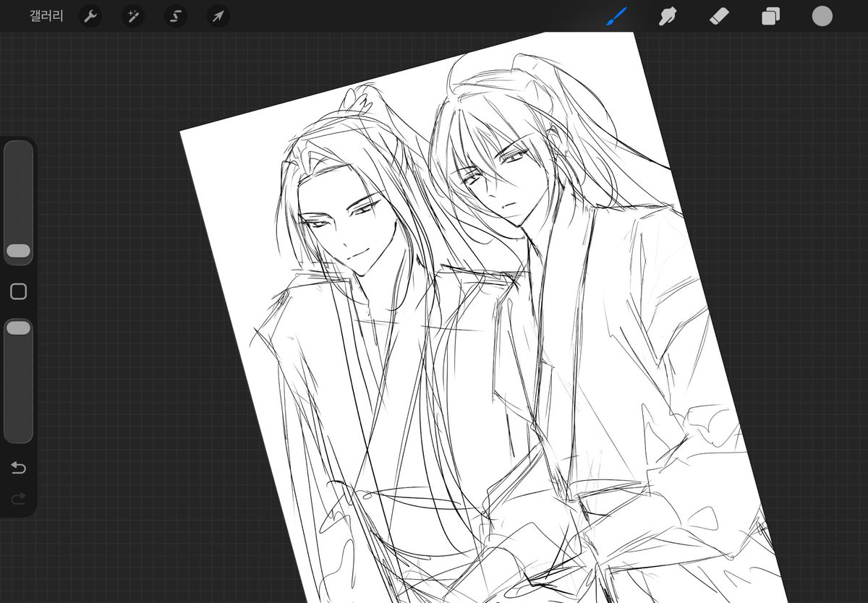This screenshot has height=603, width=868.
Task: Open the Adjustments magic wand menu
Action: tap(132, 16)
